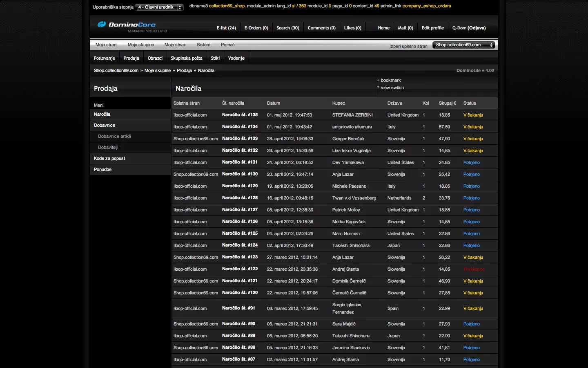Click the Edit profile button
This screenshot has width=588, height=368.
[432, 28]
